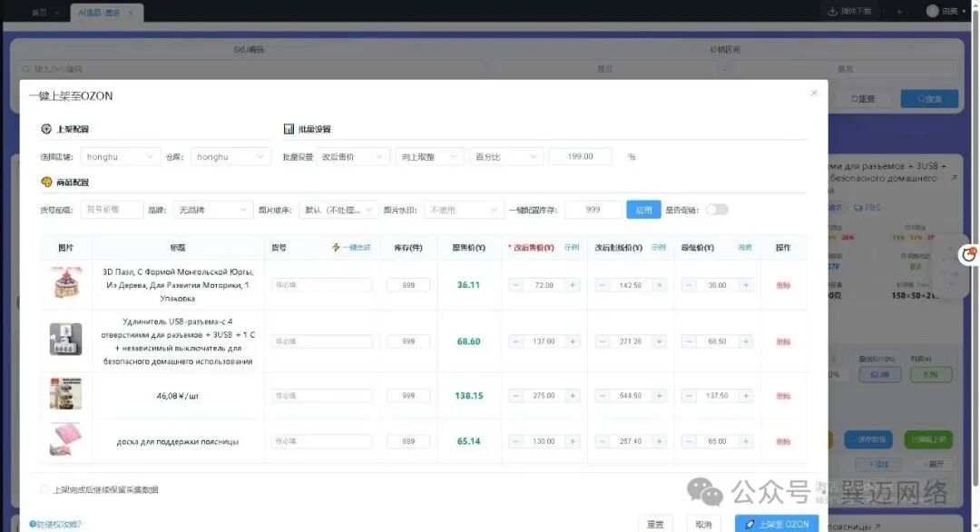Increase adjusted price 72.00 with plus
980x532 pixels.
[573, 285]
